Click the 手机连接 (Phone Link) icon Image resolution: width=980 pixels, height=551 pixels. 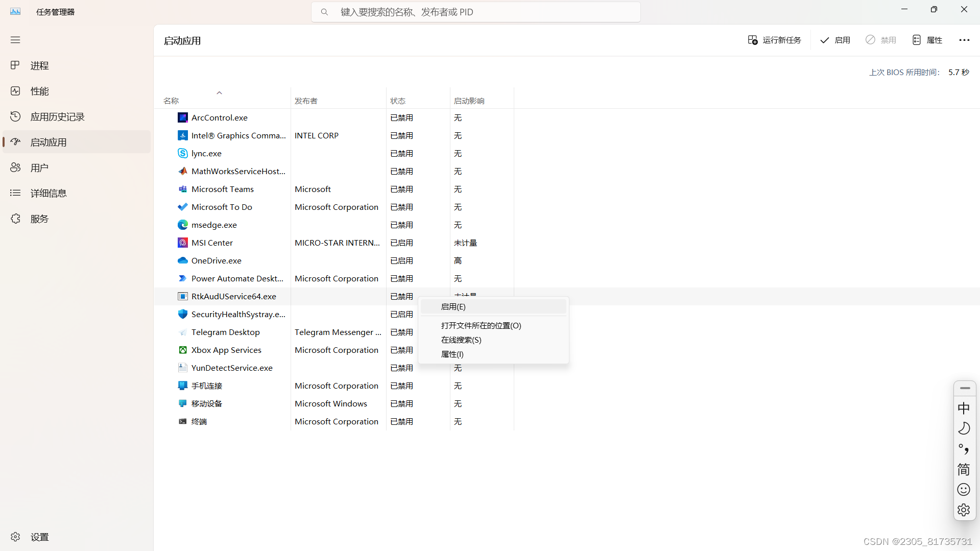click(182, 386)
